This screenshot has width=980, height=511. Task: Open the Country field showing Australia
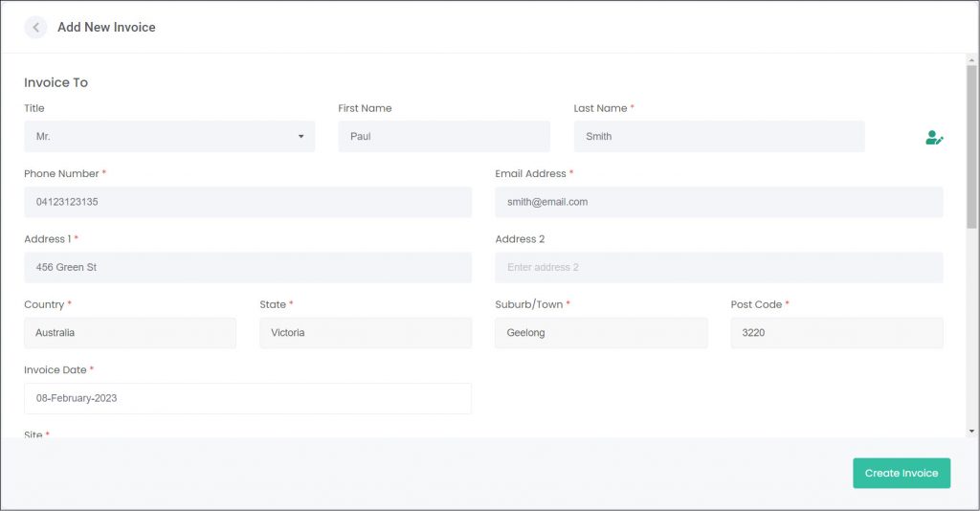(130, 333)
